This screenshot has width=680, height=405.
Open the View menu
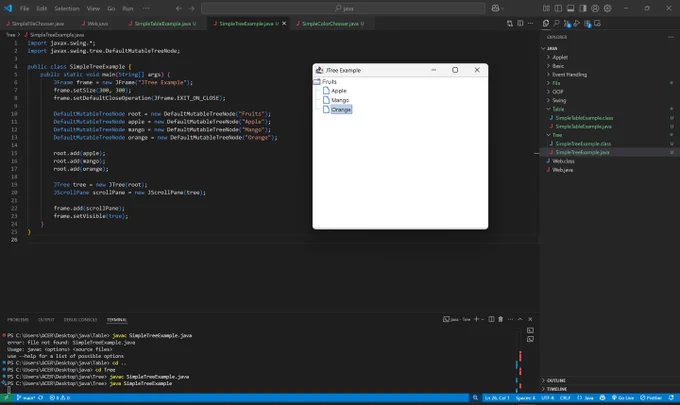pyautogui.click(x=93, y=8)
